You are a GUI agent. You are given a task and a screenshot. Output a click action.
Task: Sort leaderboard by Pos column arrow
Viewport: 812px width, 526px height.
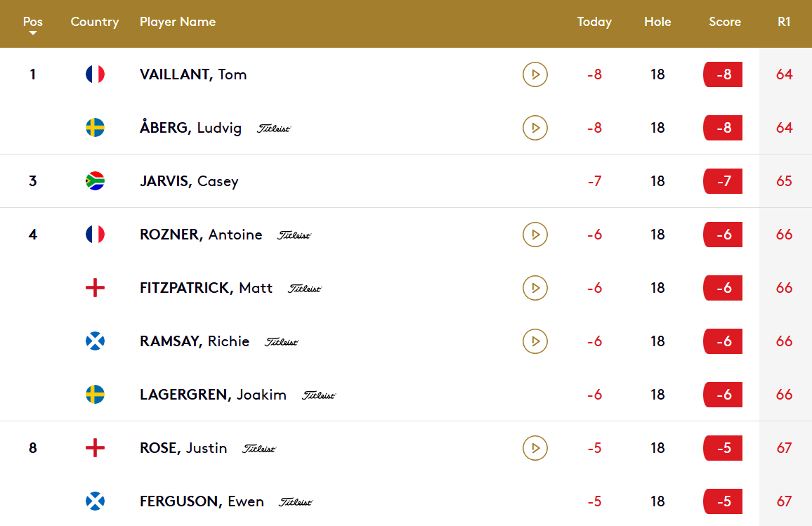pyautogui.click(x=32, y=33)
